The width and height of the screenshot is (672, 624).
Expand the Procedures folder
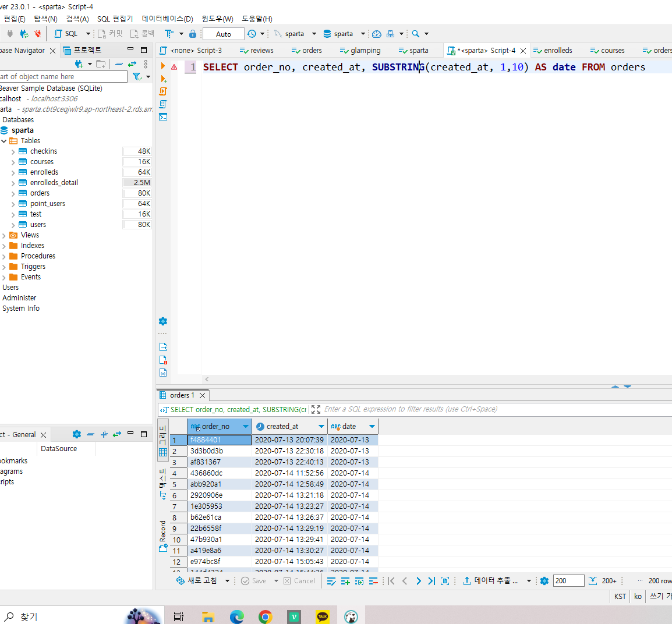click(4, 257)
